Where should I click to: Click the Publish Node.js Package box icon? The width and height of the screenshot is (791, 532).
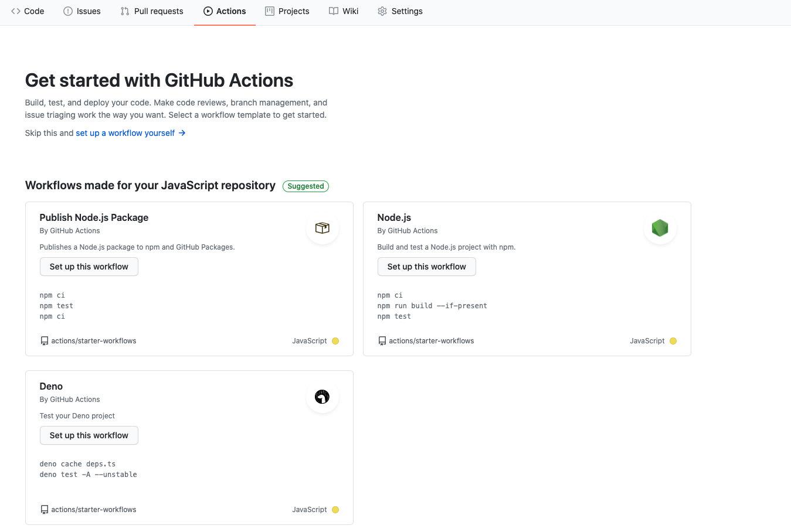click(322, 228)
